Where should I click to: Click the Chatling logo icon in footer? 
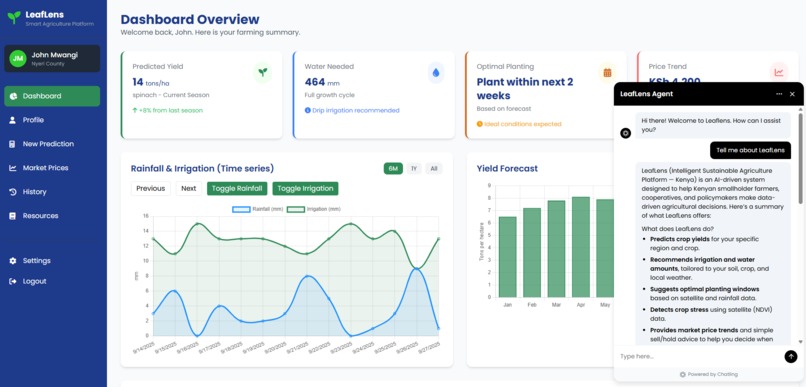[683, 375]
